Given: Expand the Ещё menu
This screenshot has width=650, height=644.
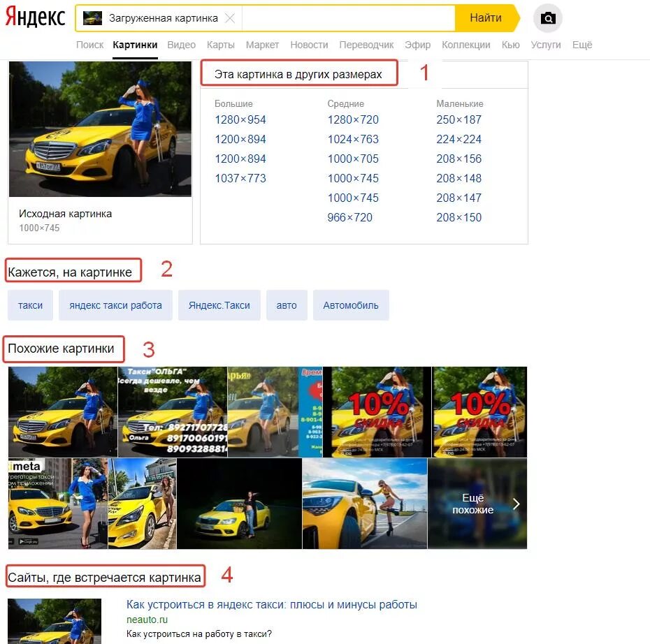Looking at the screenshot, I should tap(582, 45).
